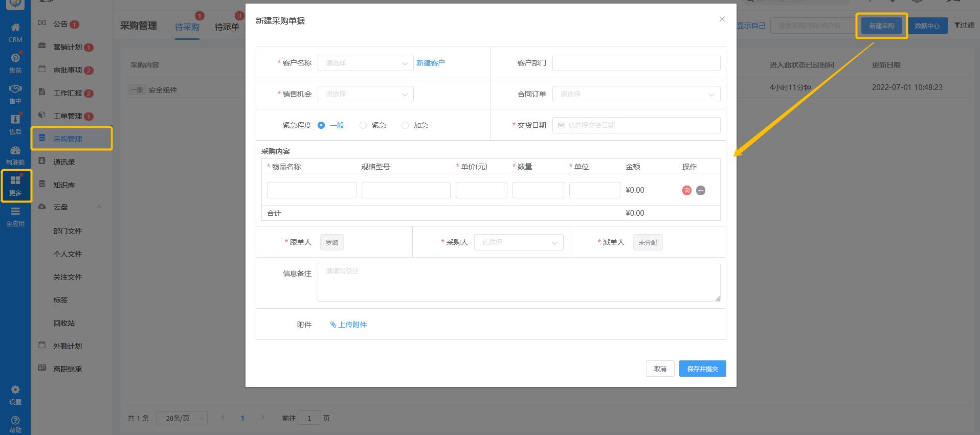Viewport: 980px width, 435px height.
Task: Click the 客户部门 input field
Action: click(636, 63)
